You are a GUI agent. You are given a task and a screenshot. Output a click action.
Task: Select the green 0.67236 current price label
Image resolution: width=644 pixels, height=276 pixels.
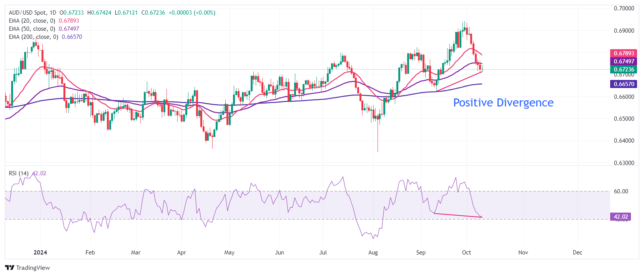623,70
